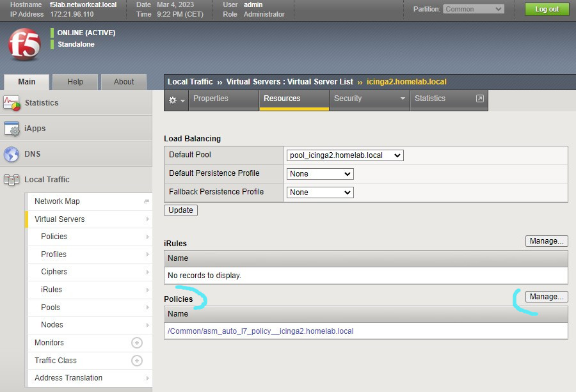Open the DNS globe icon
The height and width of the screenshot is (392, 576).
pyautogui.click(x=12, y=154)
